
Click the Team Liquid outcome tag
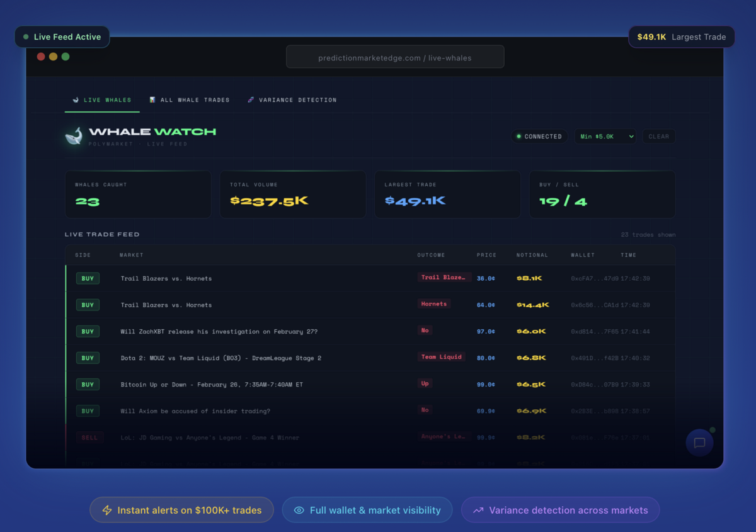tap(442, 357)
